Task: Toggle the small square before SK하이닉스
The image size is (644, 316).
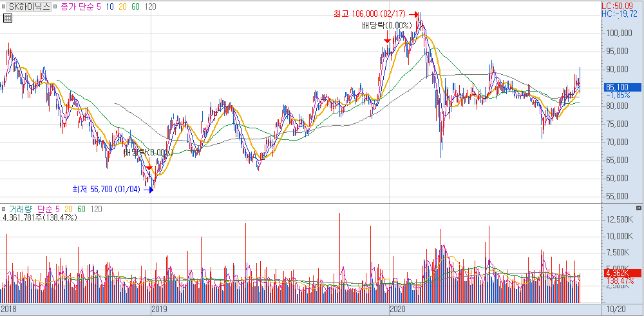Action: click(4, 7)
